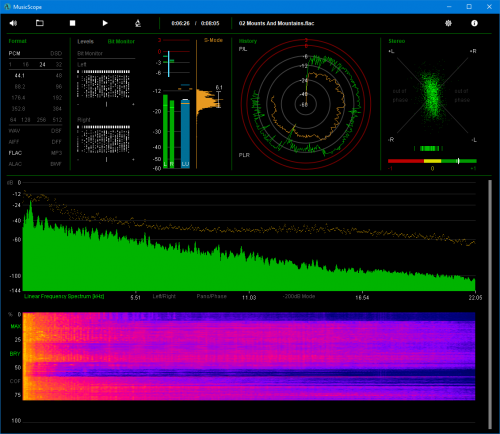Show the info circle icon dialog

(474, 23)
